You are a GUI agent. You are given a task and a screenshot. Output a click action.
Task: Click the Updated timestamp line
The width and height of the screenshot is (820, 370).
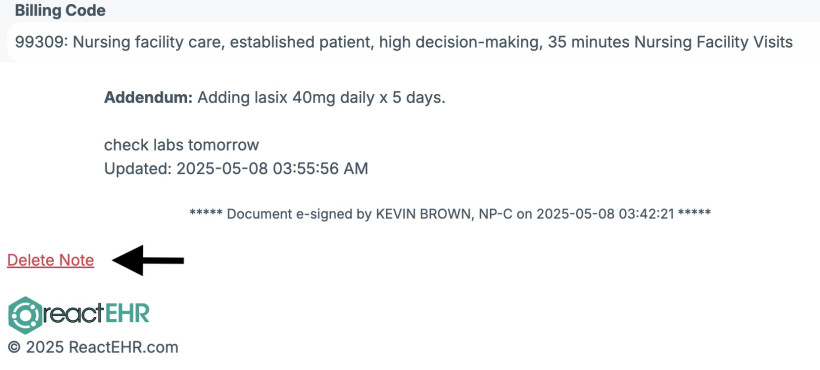click(x=236, y=169)
